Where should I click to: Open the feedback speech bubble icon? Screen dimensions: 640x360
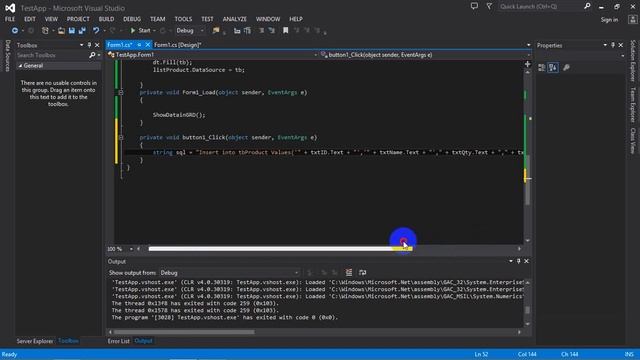[x=474, y=6]
